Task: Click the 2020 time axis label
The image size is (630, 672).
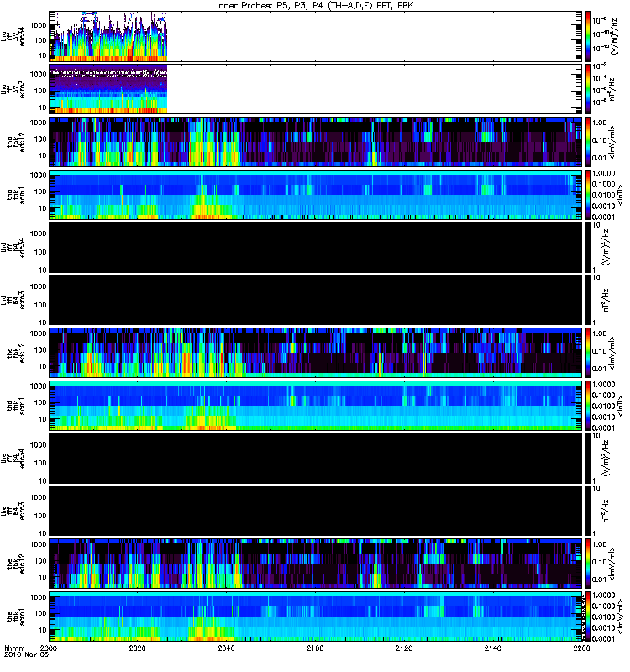Action: coord(137,648)
